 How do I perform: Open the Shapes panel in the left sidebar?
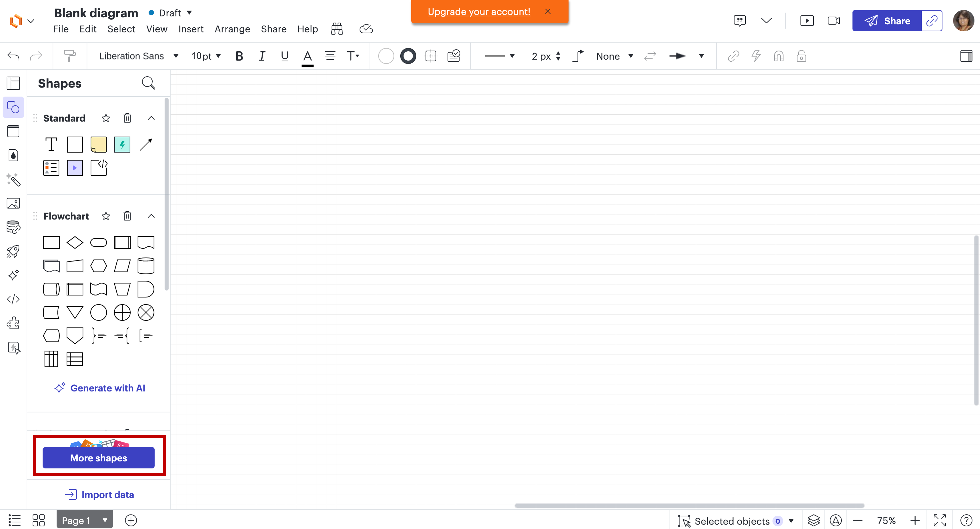(13, 108)
